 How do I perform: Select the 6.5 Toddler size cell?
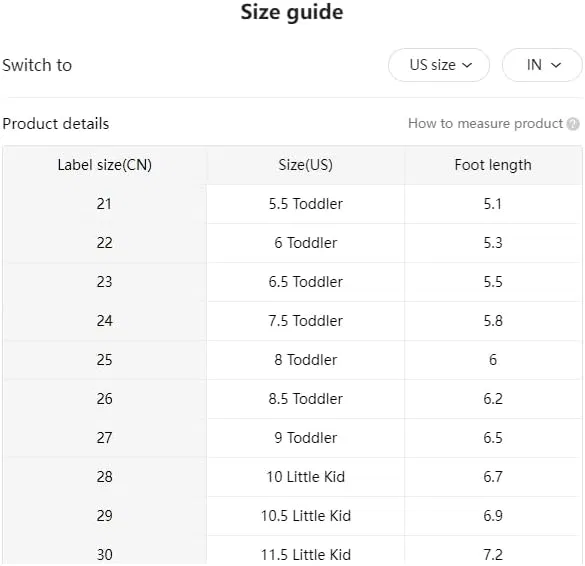(x=306, y=282)
